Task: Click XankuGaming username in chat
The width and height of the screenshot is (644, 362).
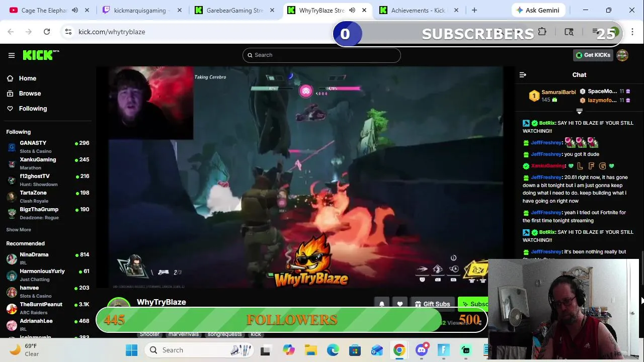Action: [548, 166]
